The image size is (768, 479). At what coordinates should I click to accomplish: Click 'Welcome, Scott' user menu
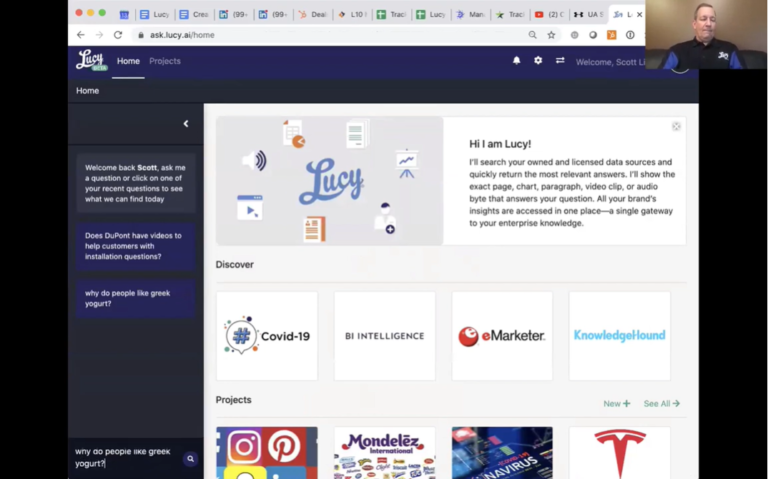(x=610, y=62)
